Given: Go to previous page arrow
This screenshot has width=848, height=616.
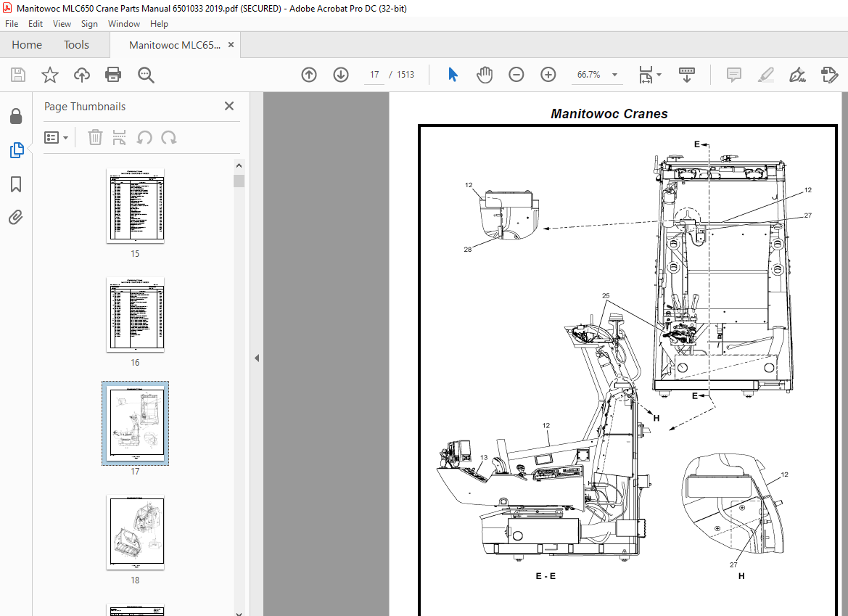Looking at the screenshot, I should (309, 75).
